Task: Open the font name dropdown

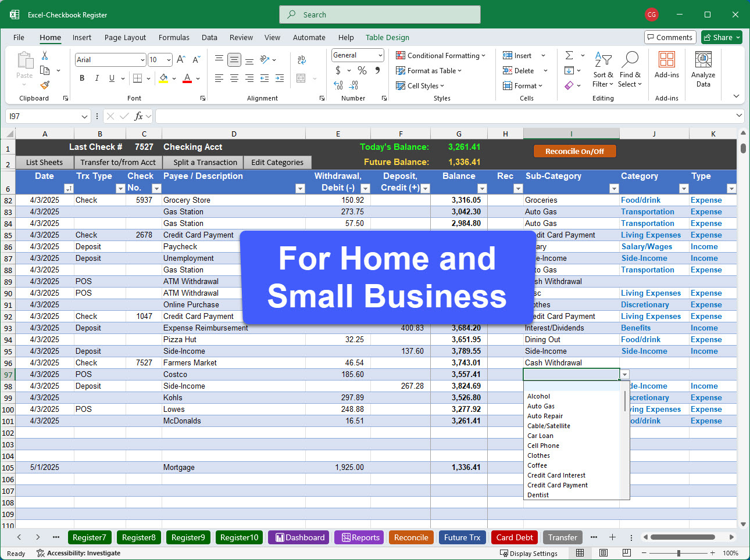Action: (x=142, y=60)
